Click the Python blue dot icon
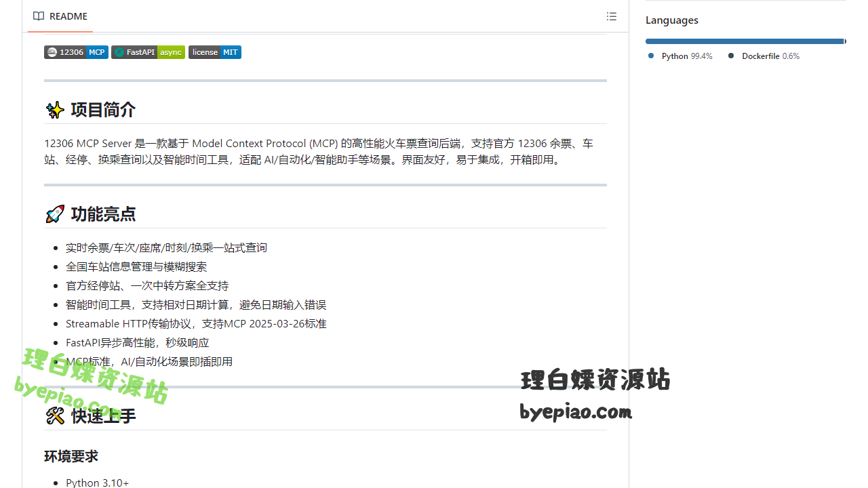Screen dimensions: 868x488 tap(651, 56)
